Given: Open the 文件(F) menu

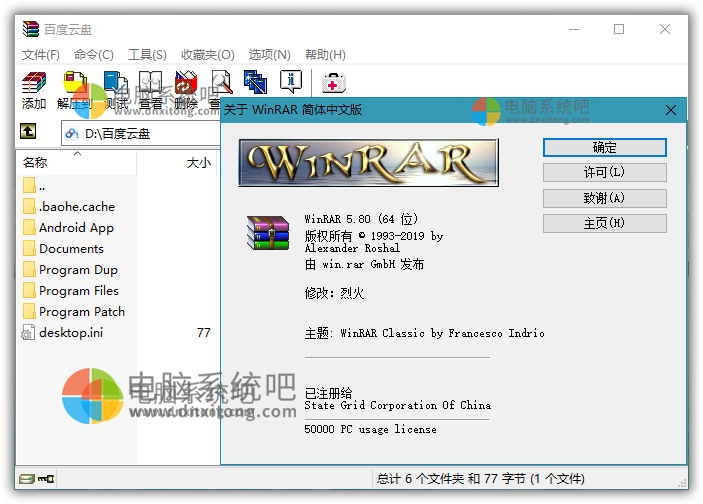Looking at the screenshot, I should tap(41, 55).
